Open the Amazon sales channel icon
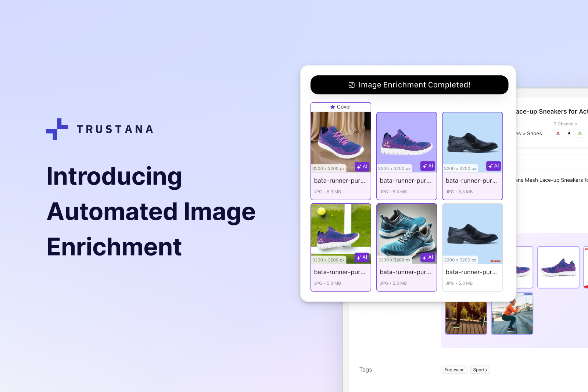 (x=569, y=133)
